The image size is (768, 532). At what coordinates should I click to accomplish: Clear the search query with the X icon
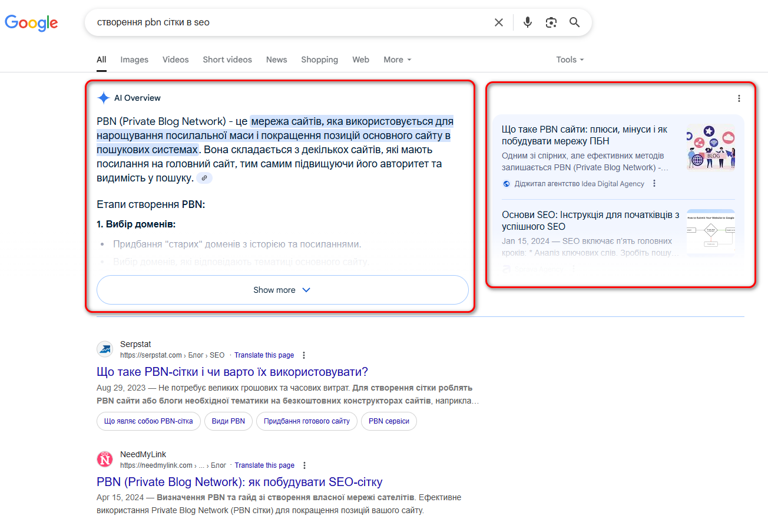coord(499,22)
